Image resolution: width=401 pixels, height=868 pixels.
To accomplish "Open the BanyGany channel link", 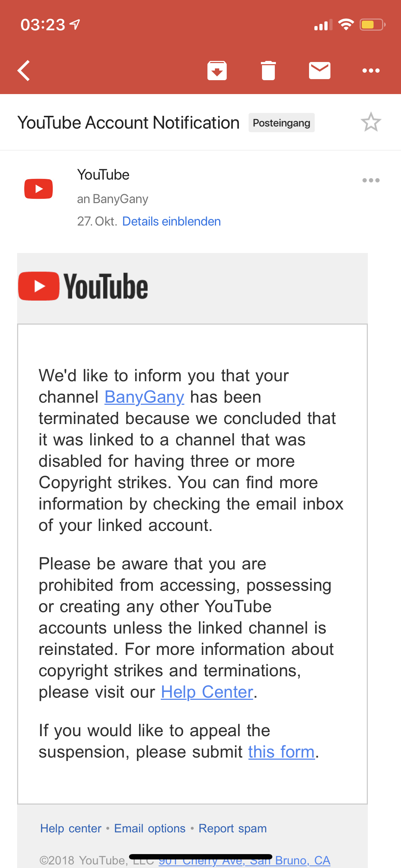I will tap(144, 397).
